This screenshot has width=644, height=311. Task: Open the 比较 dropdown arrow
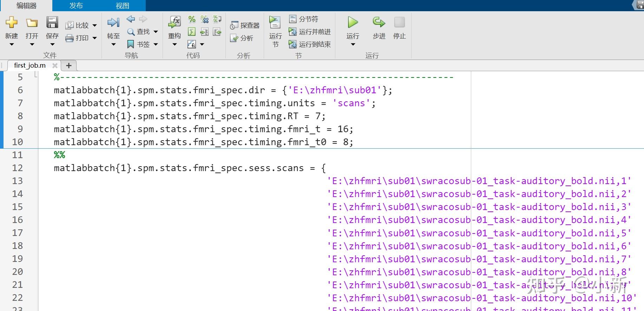click(94, 26)
